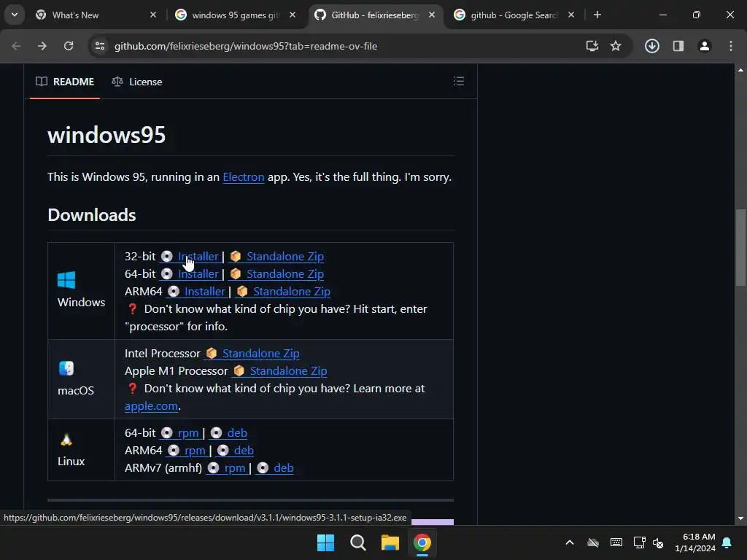Viewport: 747px width, 560px height.
Task: Open the tab search dropdown arrow
Action: 15,15
